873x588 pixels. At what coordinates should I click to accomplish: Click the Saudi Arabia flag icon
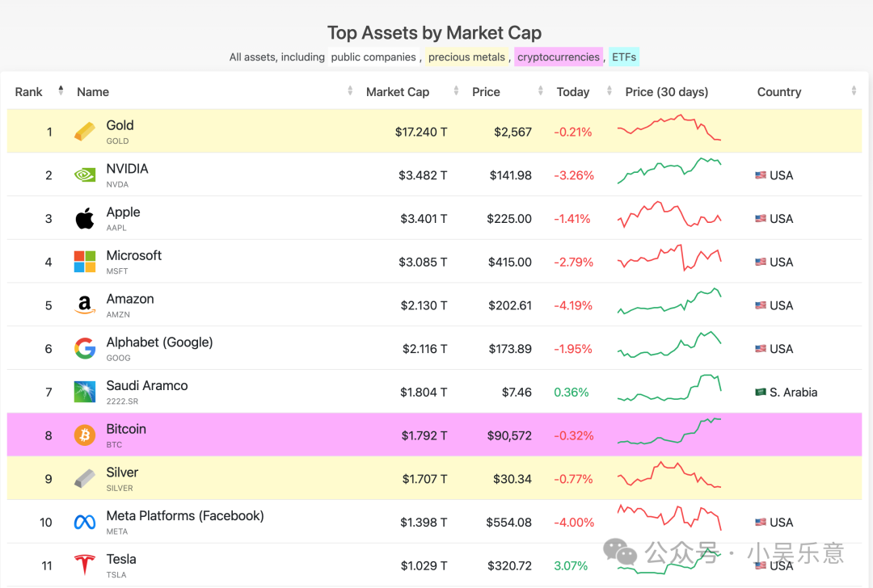(x=761, y=393)
